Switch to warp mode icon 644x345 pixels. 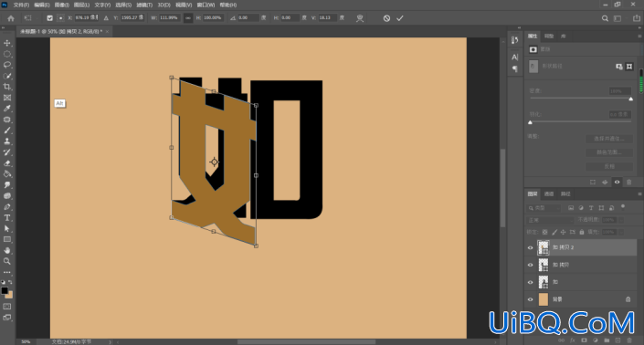[360, 18]
